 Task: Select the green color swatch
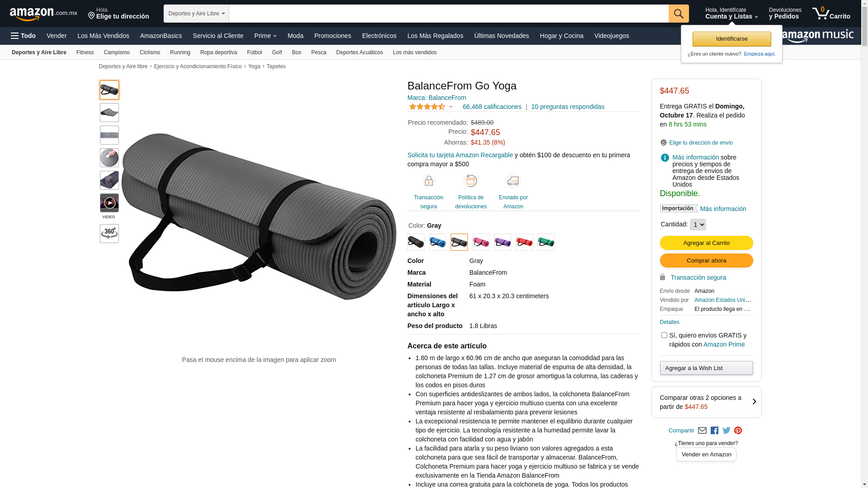[x=546, y=242]
